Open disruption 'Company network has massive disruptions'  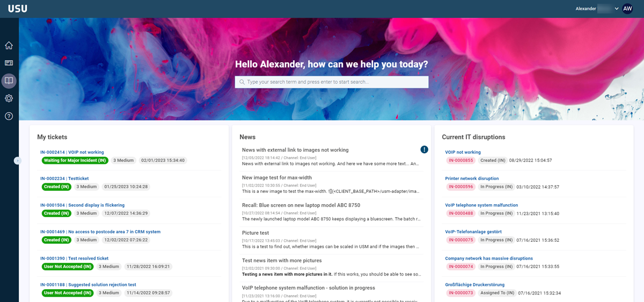pos(489,258)
